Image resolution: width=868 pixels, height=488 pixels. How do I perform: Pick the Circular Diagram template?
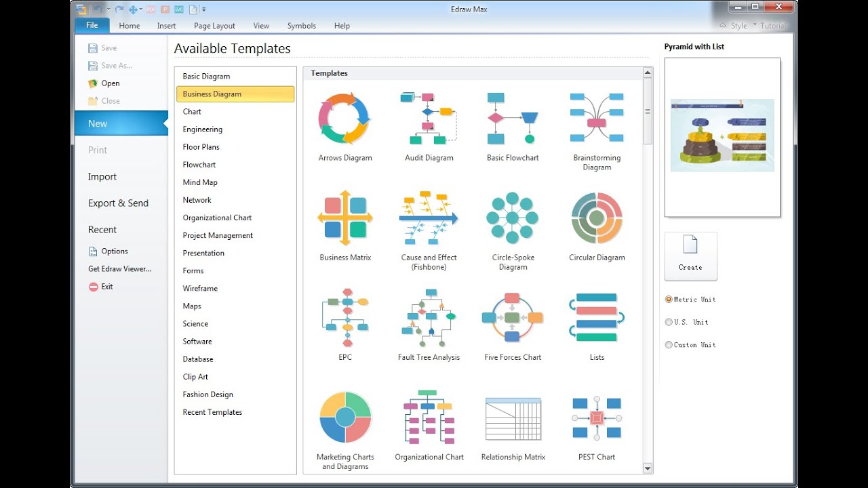coord(597,226)
